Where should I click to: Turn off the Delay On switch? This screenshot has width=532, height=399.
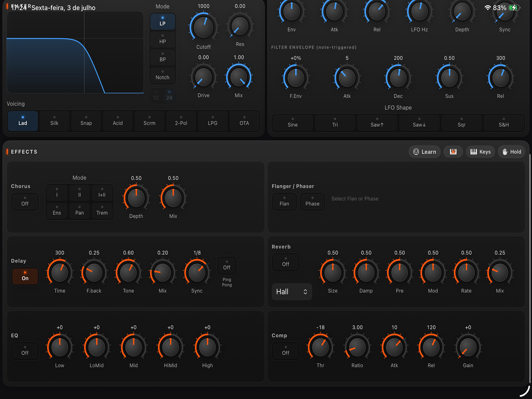coord(25,276)
